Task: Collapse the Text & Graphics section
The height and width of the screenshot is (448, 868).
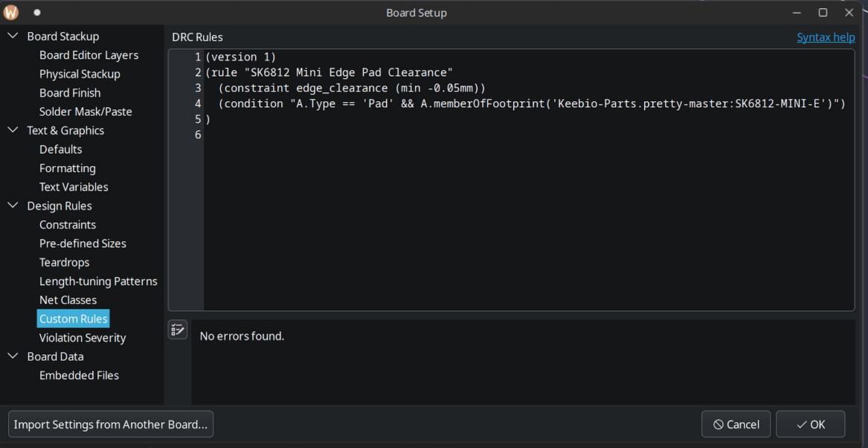Action: (13, 130)
